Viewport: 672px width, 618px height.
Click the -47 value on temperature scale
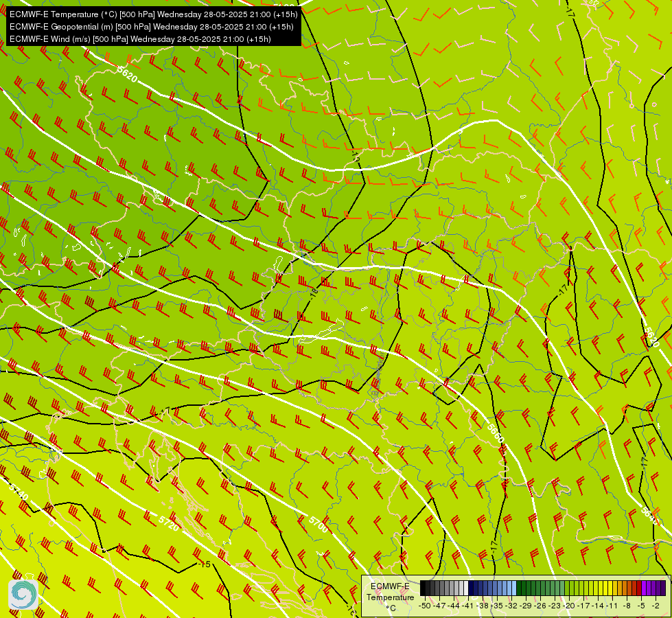coord(439,606)
